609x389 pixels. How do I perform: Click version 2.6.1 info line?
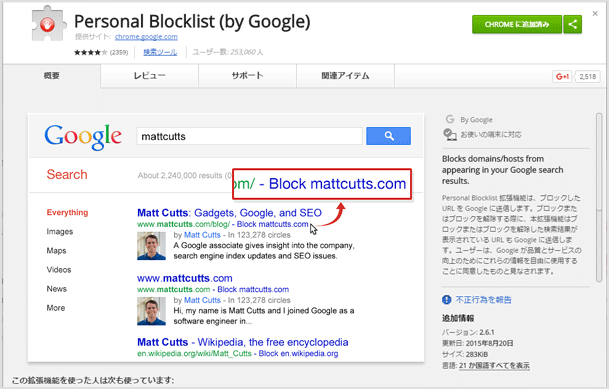468,332
